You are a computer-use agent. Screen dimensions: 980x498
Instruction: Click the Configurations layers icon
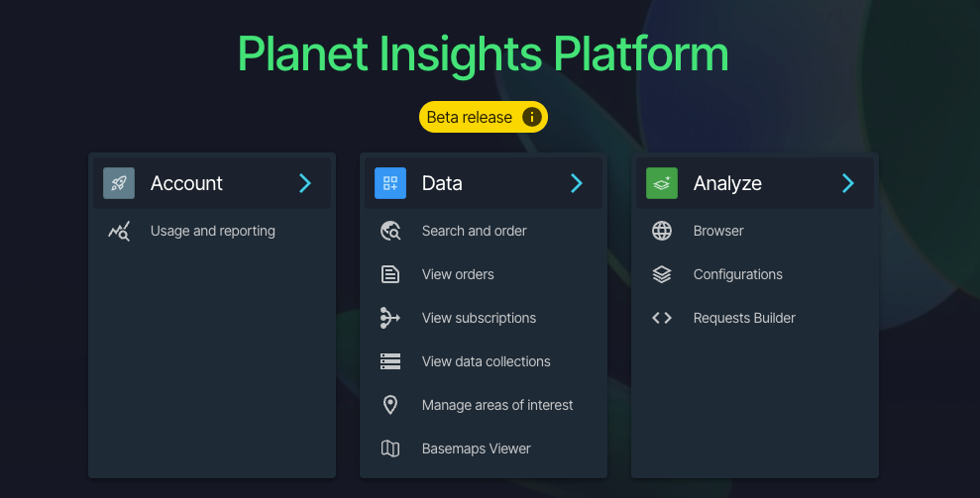click(x=662, y=274)
